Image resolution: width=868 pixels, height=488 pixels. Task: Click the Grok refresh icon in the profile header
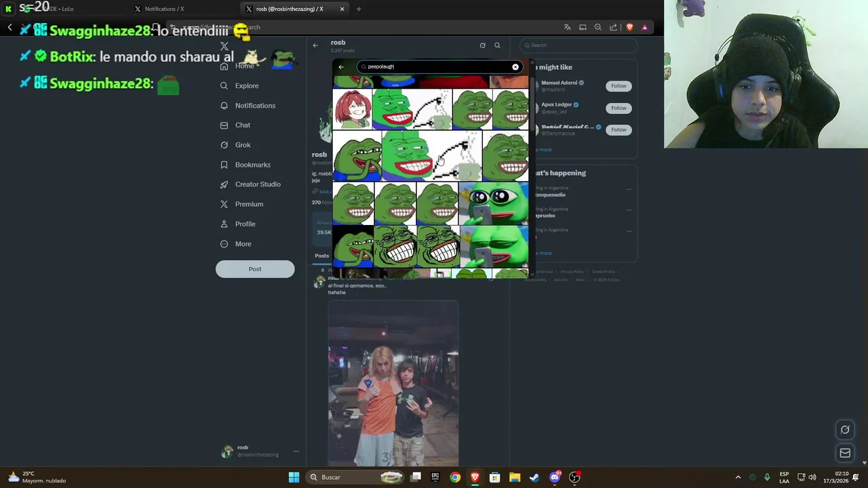(482, 45)
